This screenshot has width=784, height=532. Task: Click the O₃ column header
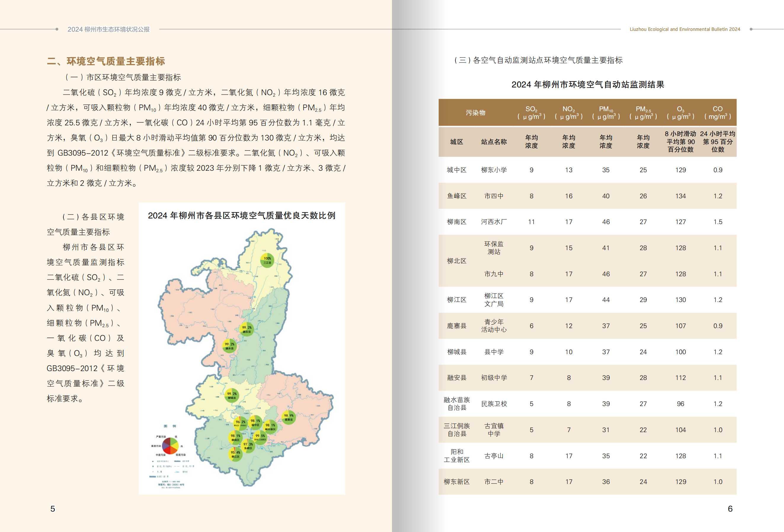coord(680,113)
